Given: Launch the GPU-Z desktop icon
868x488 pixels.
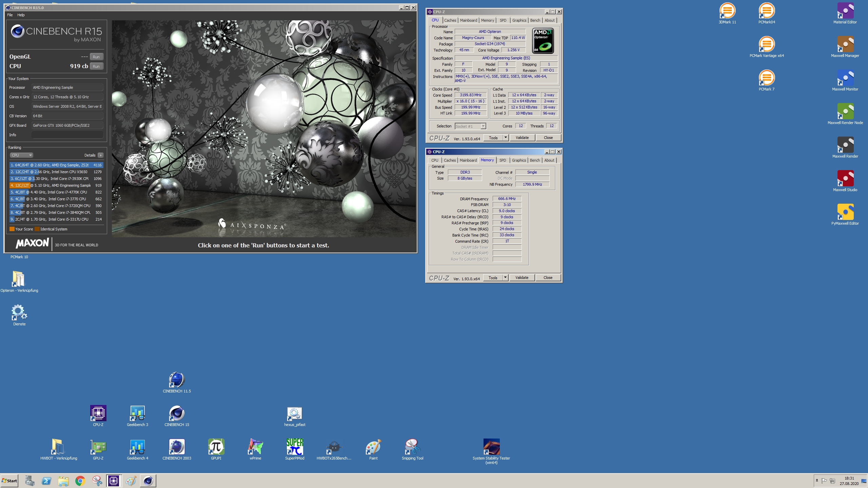Looking at the screenshot, I should [x=98, y=449].
